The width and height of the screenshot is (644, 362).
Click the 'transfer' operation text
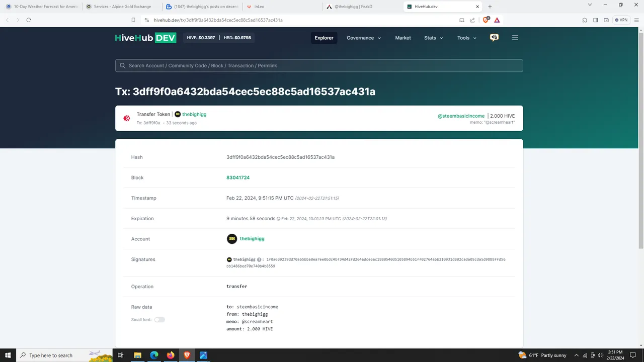click(236, 286)
